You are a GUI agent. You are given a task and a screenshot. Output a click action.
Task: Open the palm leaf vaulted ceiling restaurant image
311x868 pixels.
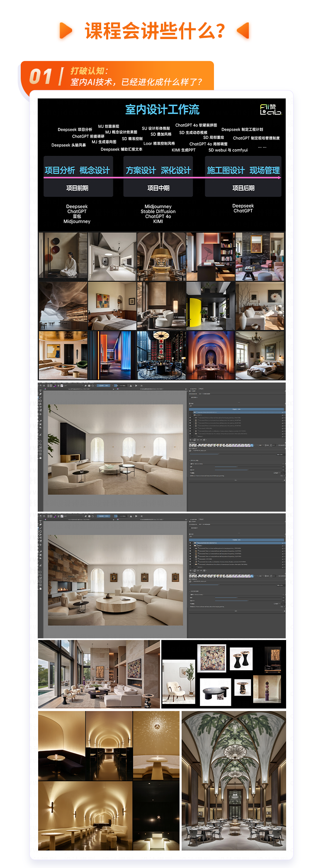(x=233, y=780)
